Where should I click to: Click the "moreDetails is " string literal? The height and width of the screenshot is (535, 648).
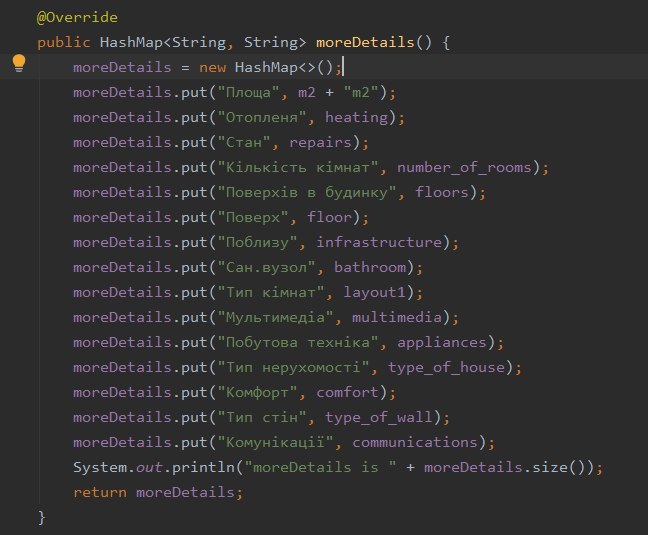click(321, 467)
